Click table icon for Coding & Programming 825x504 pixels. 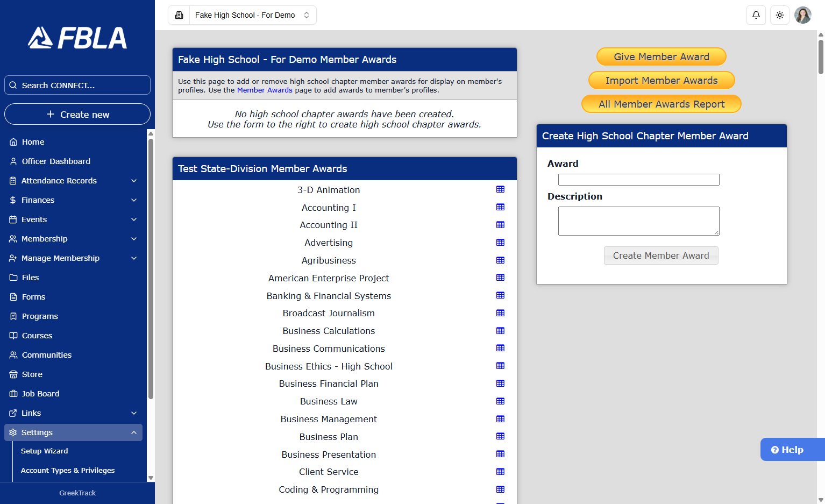point(500,489)
